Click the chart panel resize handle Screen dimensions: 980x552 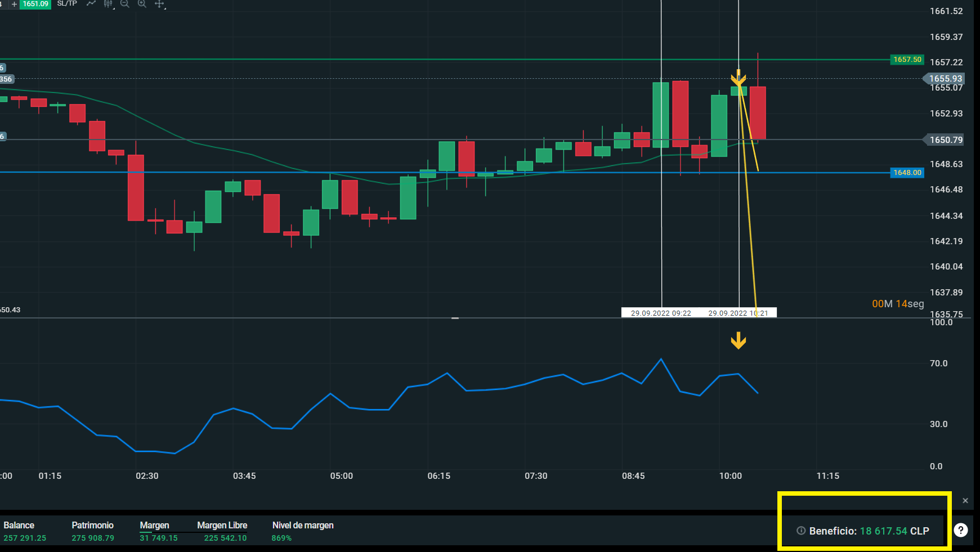[455, 318]
